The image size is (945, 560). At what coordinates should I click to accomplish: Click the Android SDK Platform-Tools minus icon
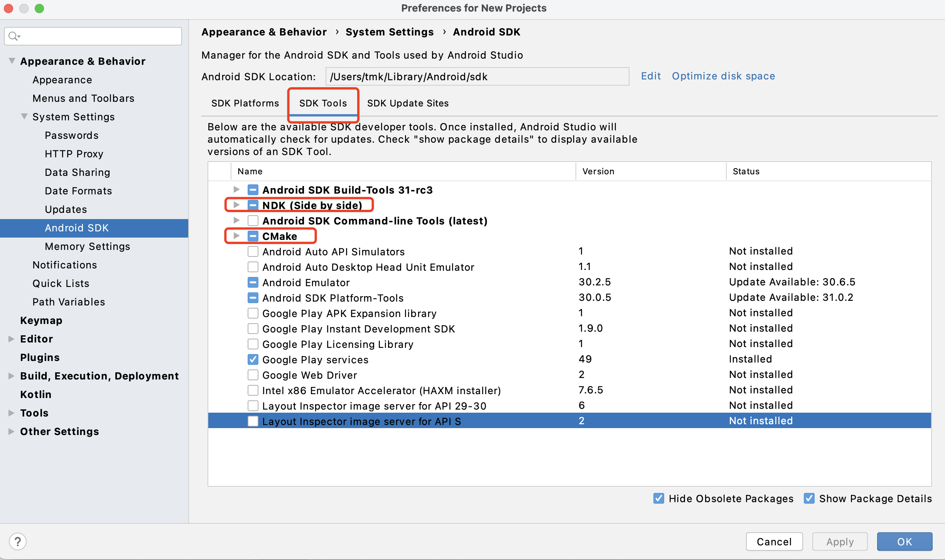coord(253,298)
